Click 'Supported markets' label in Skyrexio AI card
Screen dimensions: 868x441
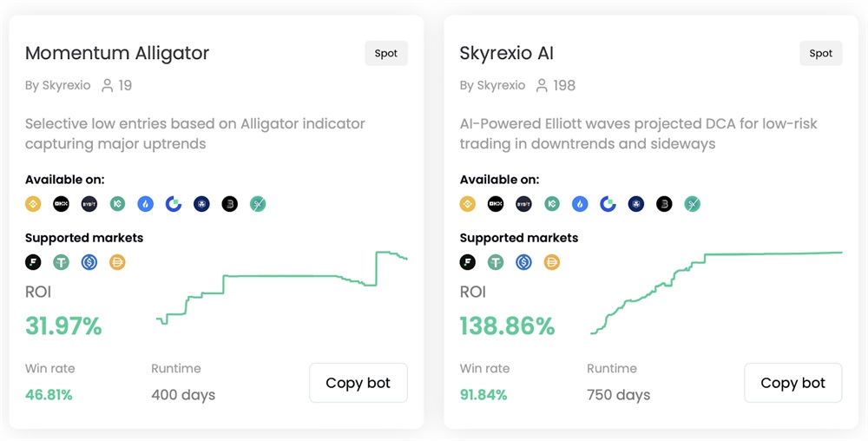tap(519, 238)
